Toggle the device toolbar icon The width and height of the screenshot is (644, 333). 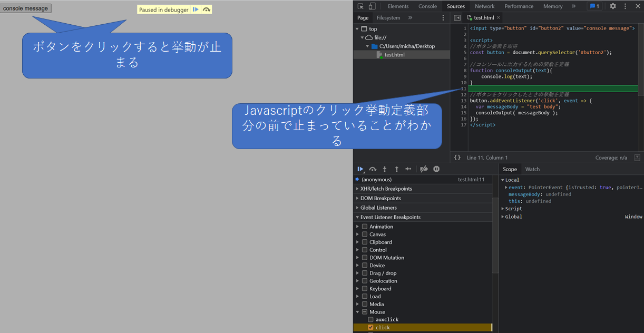pyautogui.click(x=372, y=6)
